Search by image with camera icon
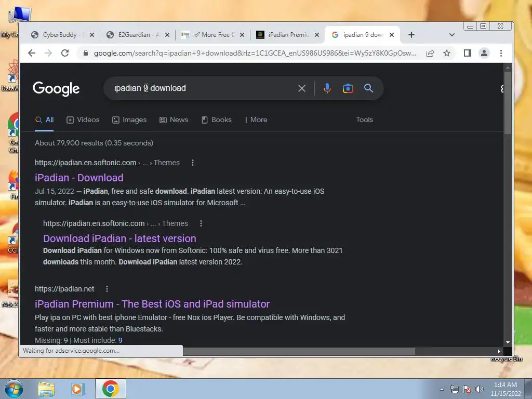The width and height of the screenshot is (532, 399). [x=348, y=88]
